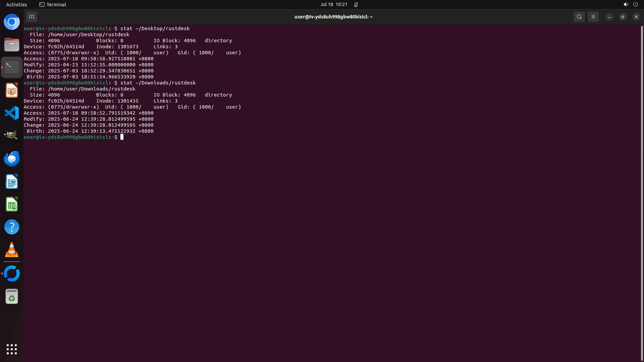Open LibreOffice Calc spreadsheet

12,204
